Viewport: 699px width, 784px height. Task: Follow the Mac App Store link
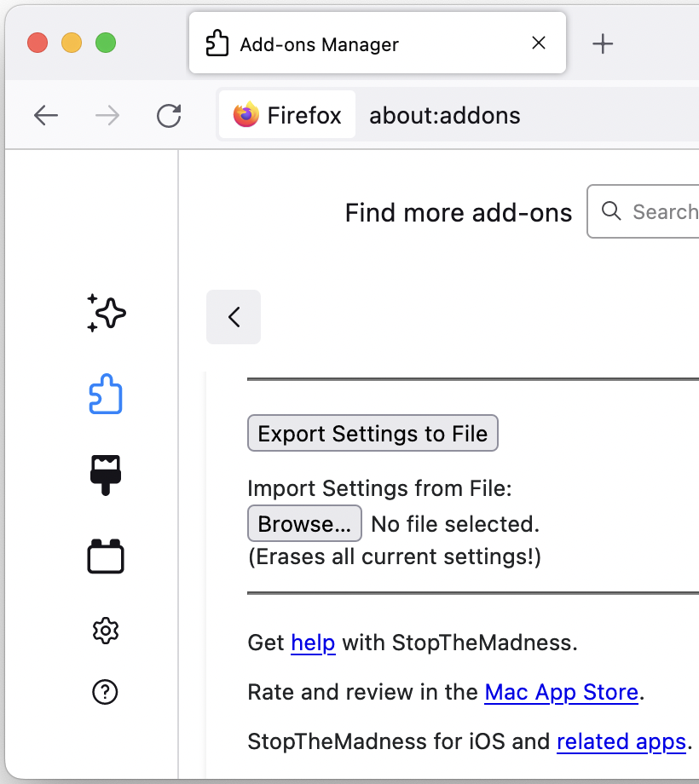coord(561,692)
